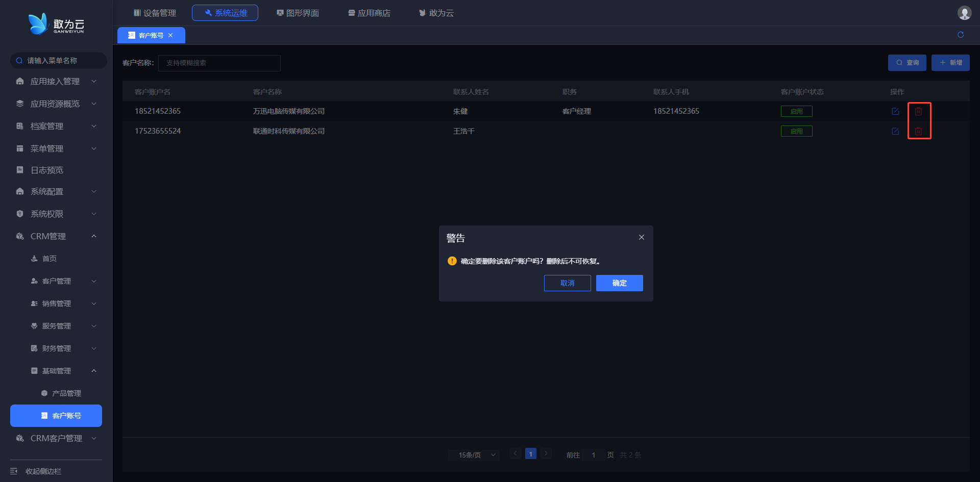Open the user avatar menu

coord(964,13)
